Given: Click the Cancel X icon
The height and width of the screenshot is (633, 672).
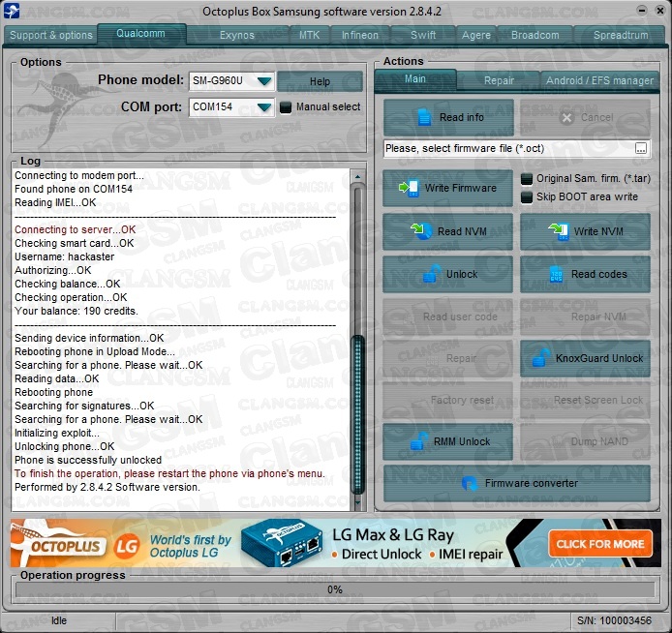Looking at the screenshot, I should pos(566,118).
